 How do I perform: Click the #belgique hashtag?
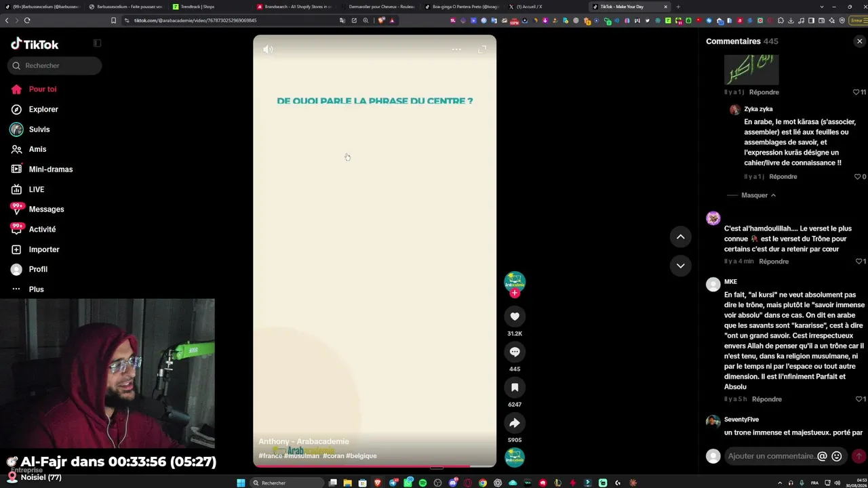pos(361,456)
